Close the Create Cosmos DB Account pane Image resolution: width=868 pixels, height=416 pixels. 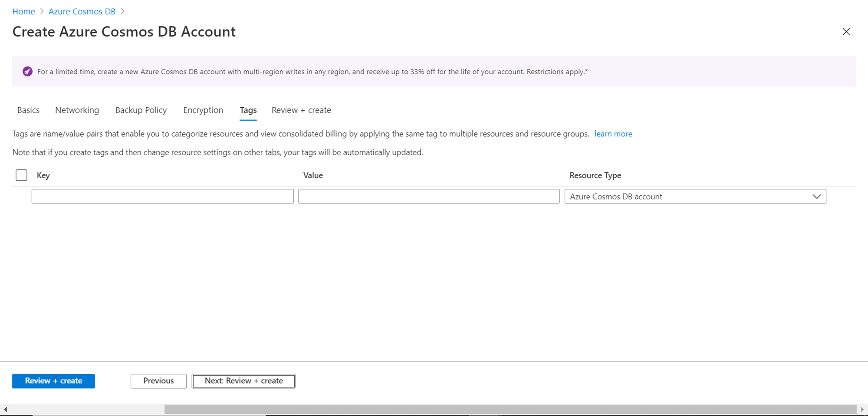(846, 32)
